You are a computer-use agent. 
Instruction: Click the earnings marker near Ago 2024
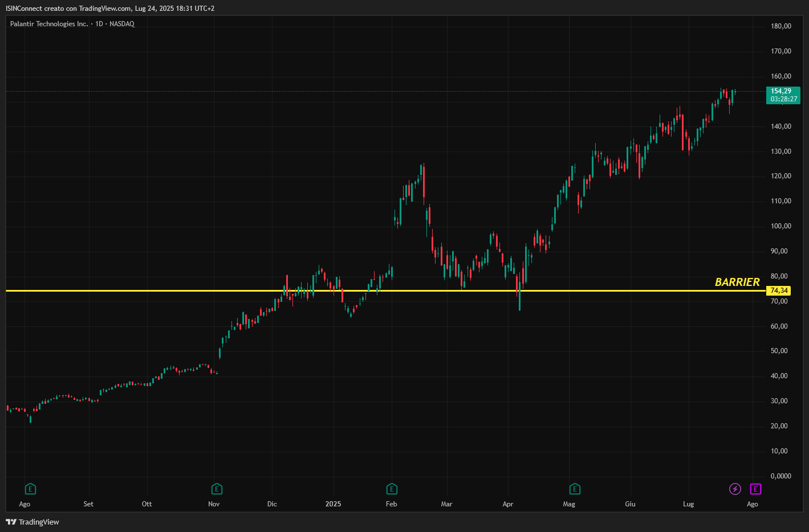tap(30, 489)
